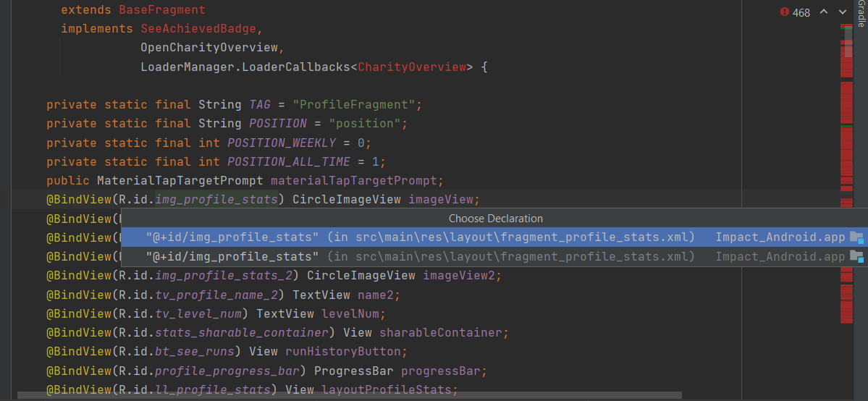Click imageView2 field name
Viewport: 868px width, 401px height.
[x=458, y=275]
